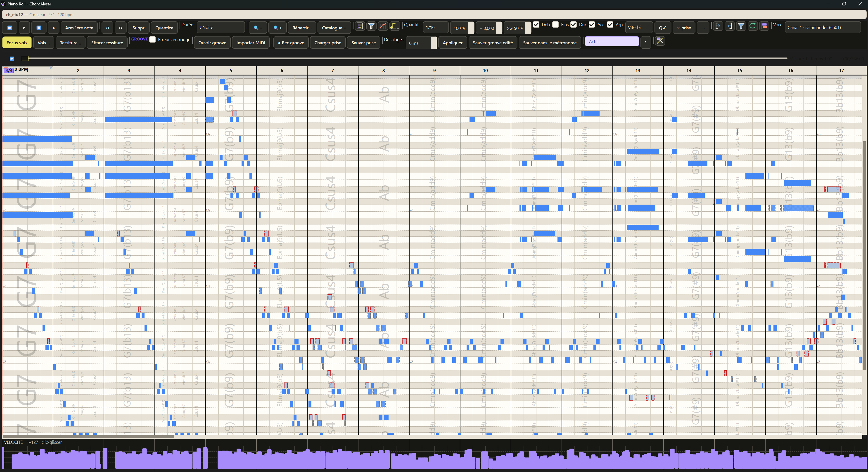Toggle the velocity curve graph icon
Viewport: 868px width, 472px height.
point(383,26)
